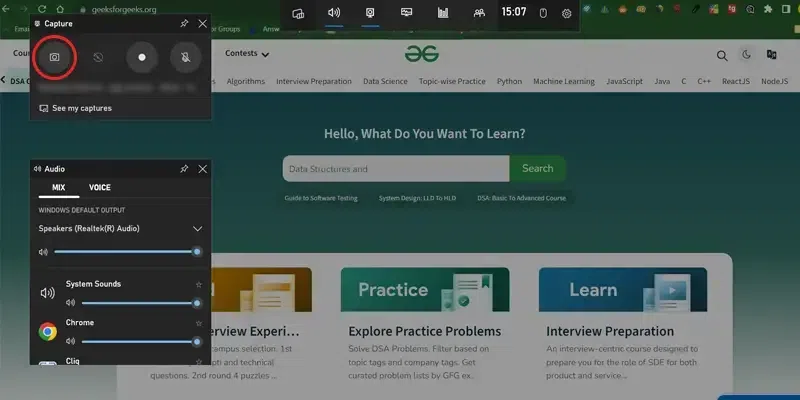Toggle mouse click-through in Game Bar

(x=543, y=14)
